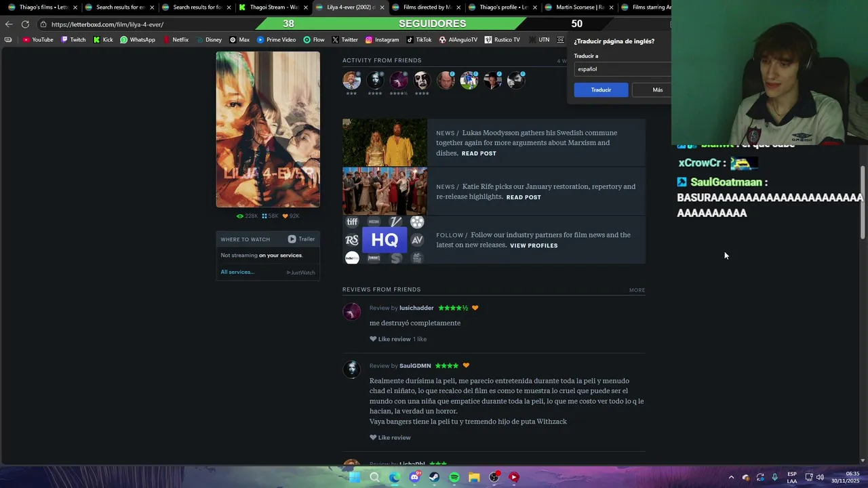Viewport: 868px width, 488px height.
Task: Open the Max bookmark
Action: [239, 40]
